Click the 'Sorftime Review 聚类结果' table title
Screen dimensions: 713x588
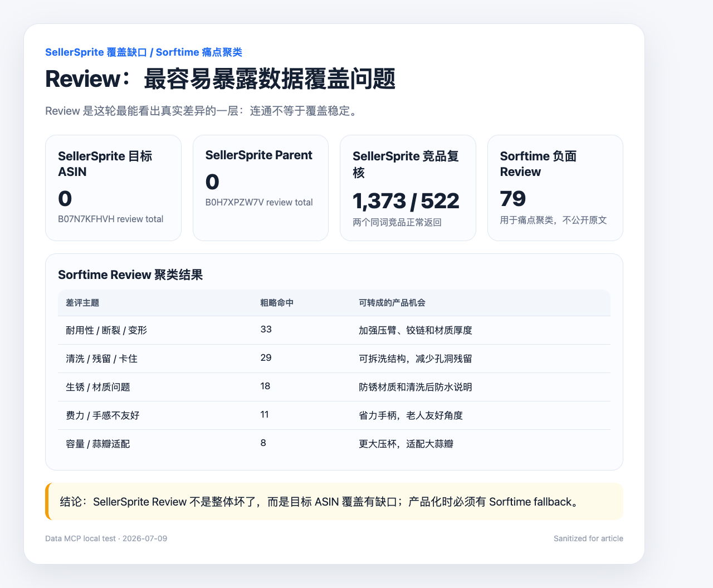[x=130, y=275]
